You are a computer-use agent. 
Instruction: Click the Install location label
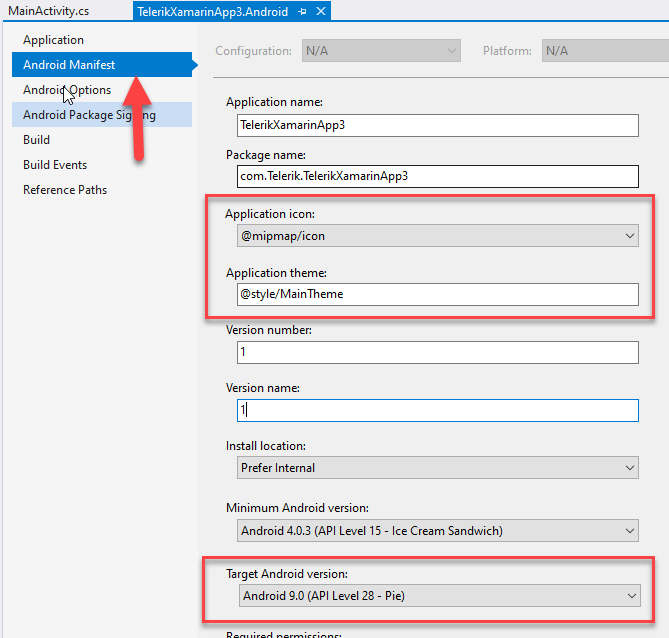tap(266, 446)
